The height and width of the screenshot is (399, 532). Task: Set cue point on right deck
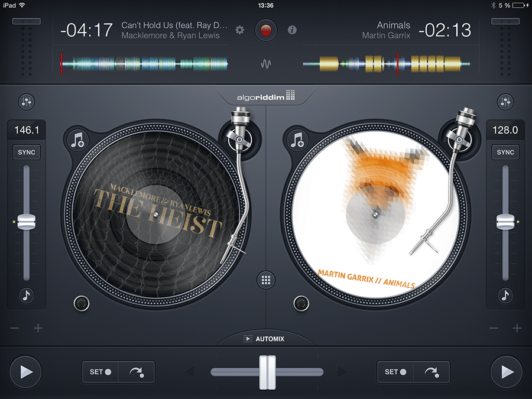pos(395,372)
